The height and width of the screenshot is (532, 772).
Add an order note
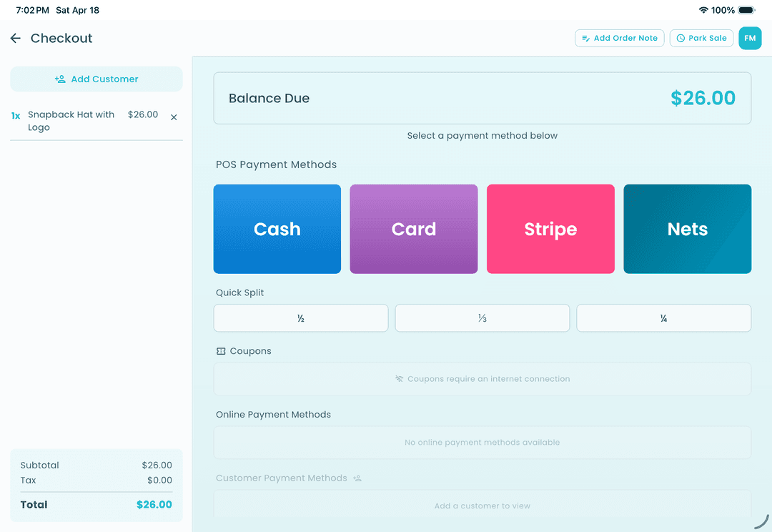click(x=619, y=38)
